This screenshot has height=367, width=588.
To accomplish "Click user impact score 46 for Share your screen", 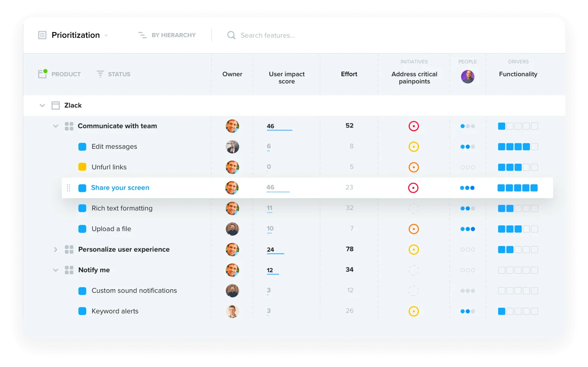I will (x=270, y=187).
